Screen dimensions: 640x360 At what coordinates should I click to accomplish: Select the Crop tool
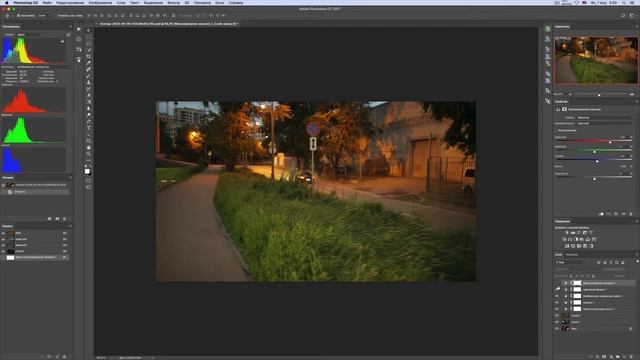[x=89, y=56]
